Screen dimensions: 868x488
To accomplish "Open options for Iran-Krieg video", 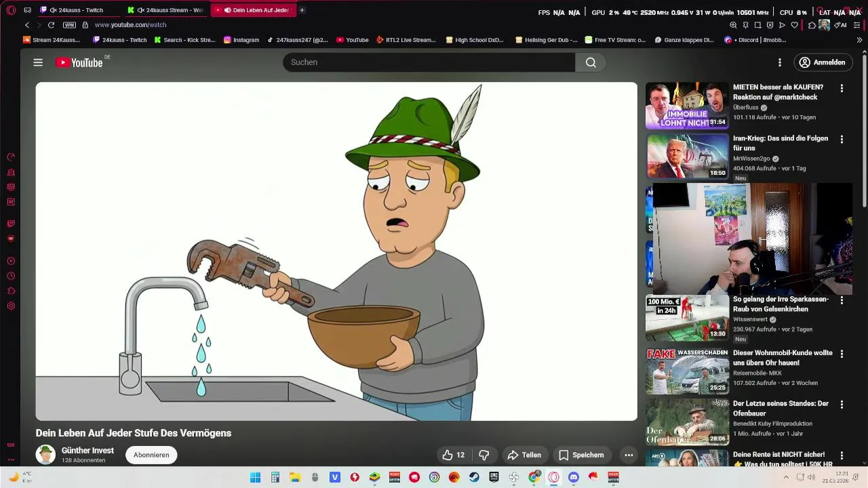I will (842, 139).
